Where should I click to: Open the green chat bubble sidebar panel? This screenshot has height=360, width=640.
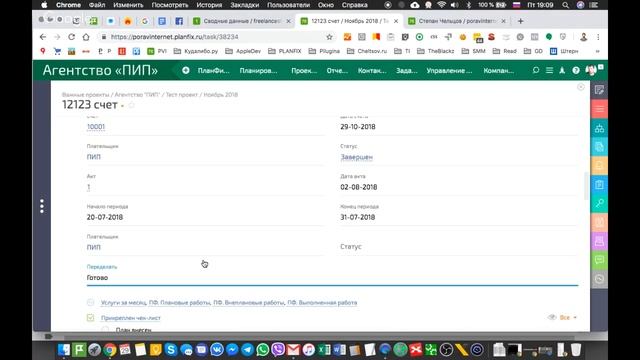tap(599, 260)
